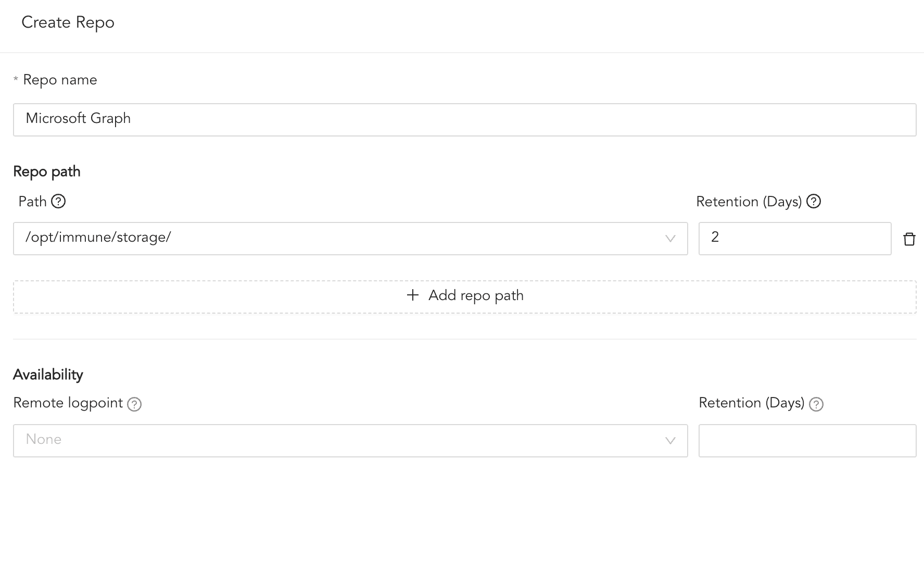The height and width of the screenshot is (571, 924).
Task: Click help icon beside Repo path Retention (Days)
Action: point(813,201)
